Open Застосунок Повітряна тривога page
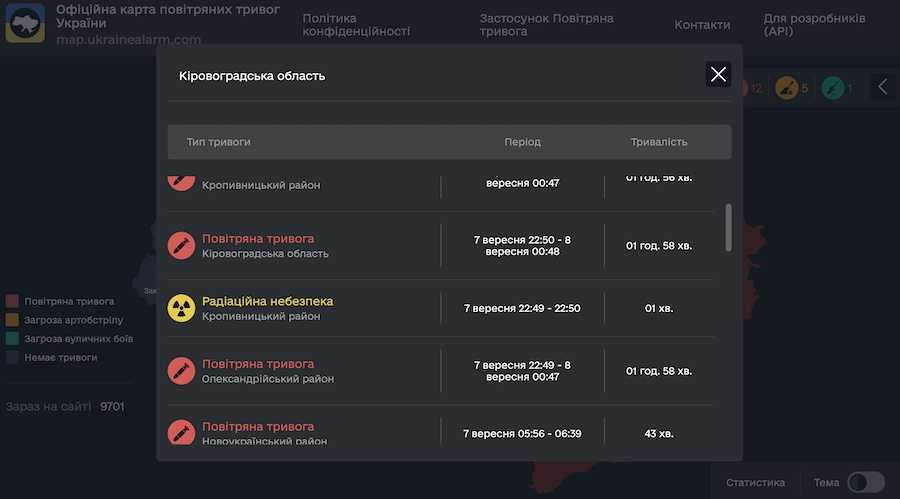Screen dimensions: 900x499 546,25
